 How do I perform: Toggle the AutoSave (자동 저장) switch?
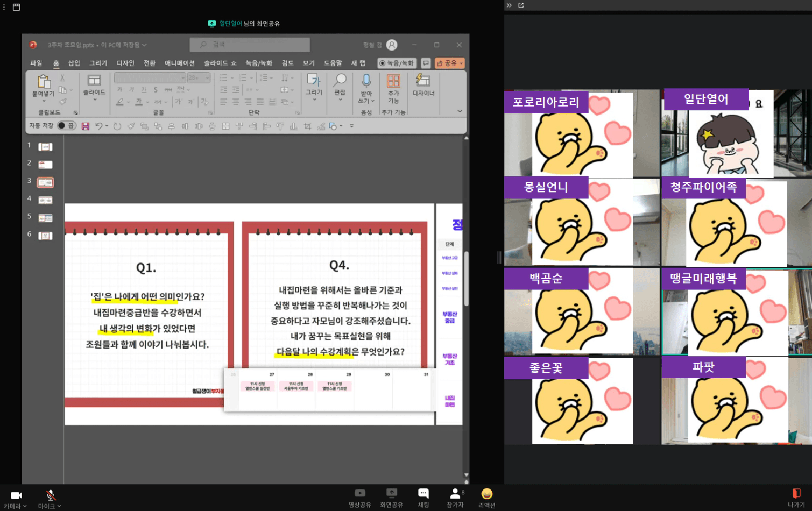66,126
